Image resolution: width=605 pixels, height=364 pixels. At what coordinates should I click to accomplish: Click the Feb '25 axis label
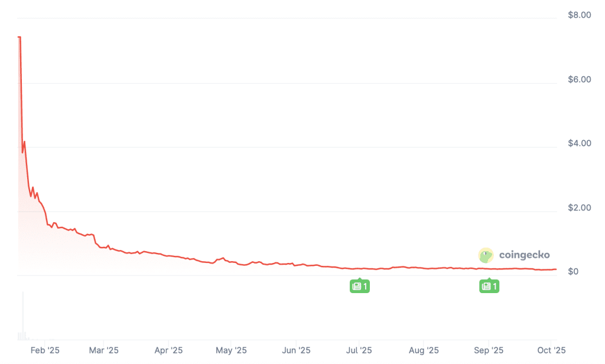tap(45, 350)
